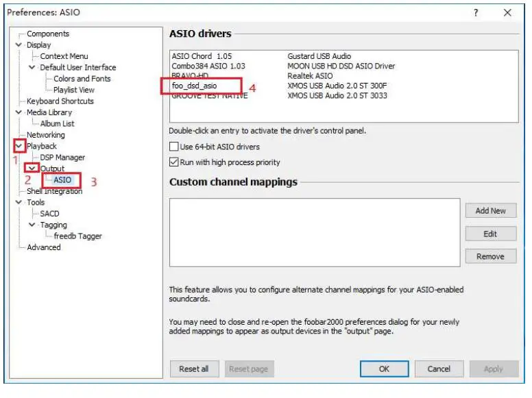532x398 pixels.
Task: Collapse the Tagging tree node
Action: [32, 225]
